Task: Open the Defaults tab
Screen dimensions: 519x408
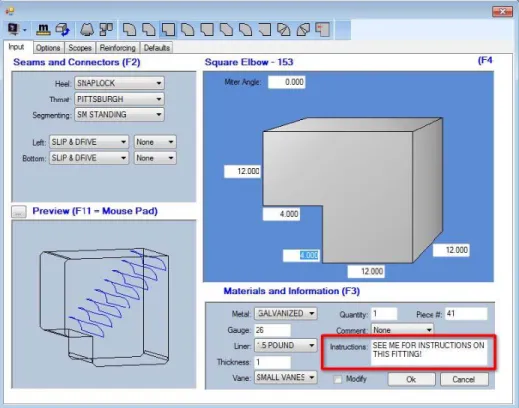Action: (x=157, y=48)
